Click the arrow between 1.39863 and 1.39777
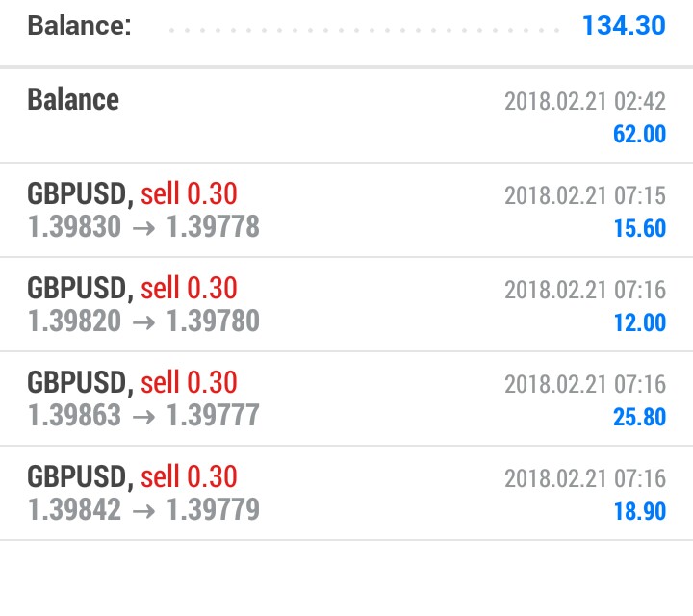 pyautogui.click(x=143, y=417)
